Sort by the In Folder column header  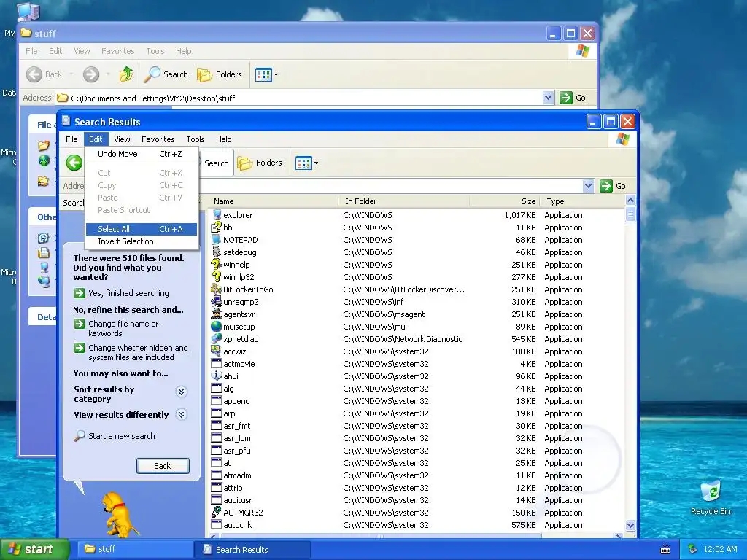pyautogui.click(x=404, y=201)
